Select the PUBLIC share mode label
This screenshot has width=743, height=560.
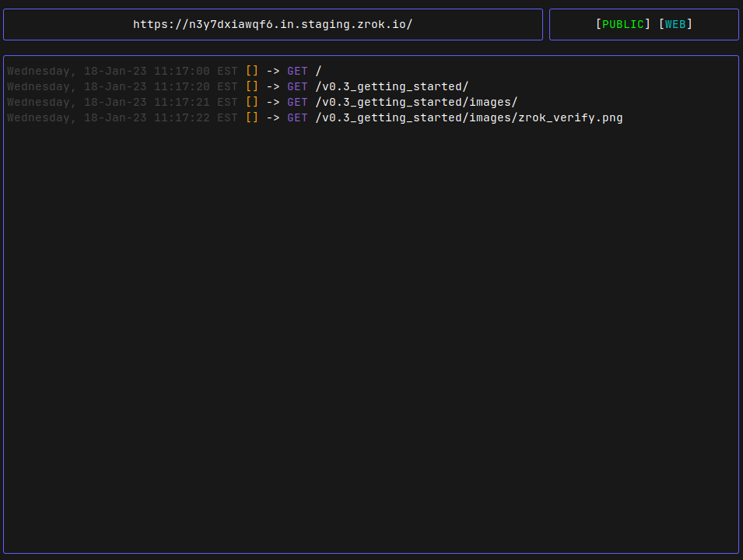622,24
